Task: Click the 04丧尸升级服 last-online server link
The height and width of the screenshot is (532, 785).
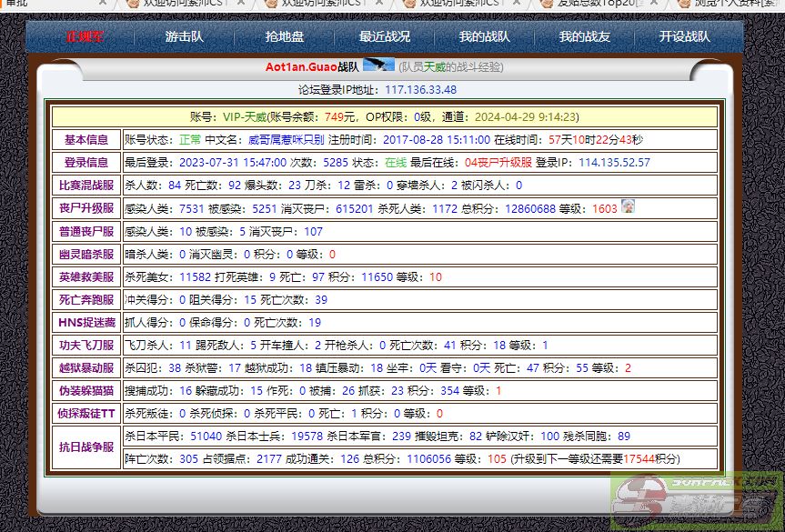Action: coord(498,163)
